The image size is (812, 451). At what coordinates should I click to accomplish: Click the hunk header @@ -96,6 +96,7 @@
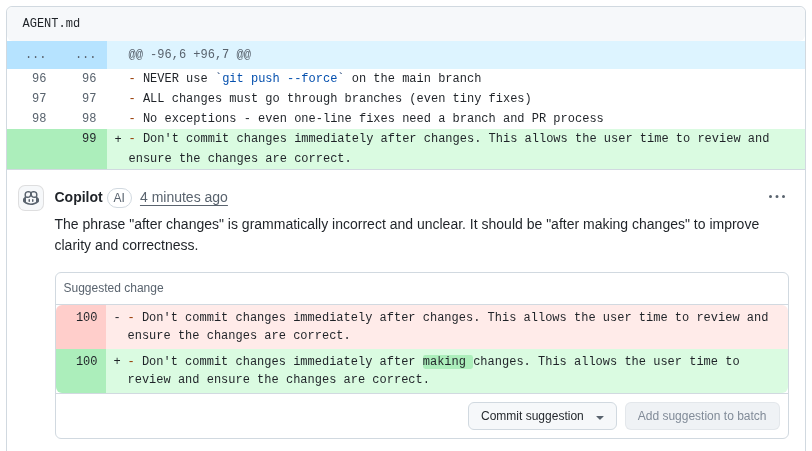[x=190, y=54]
